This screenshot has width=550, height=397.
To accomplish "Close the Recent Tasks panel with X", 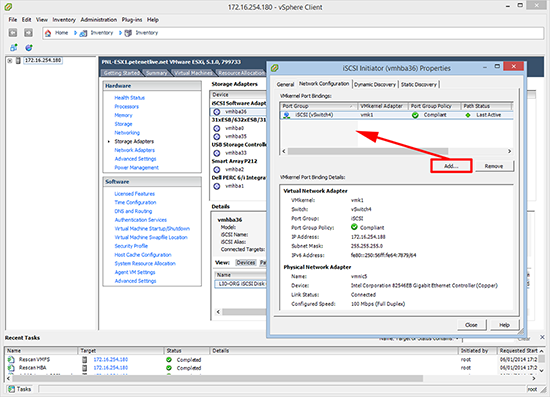I will [542, 337].
